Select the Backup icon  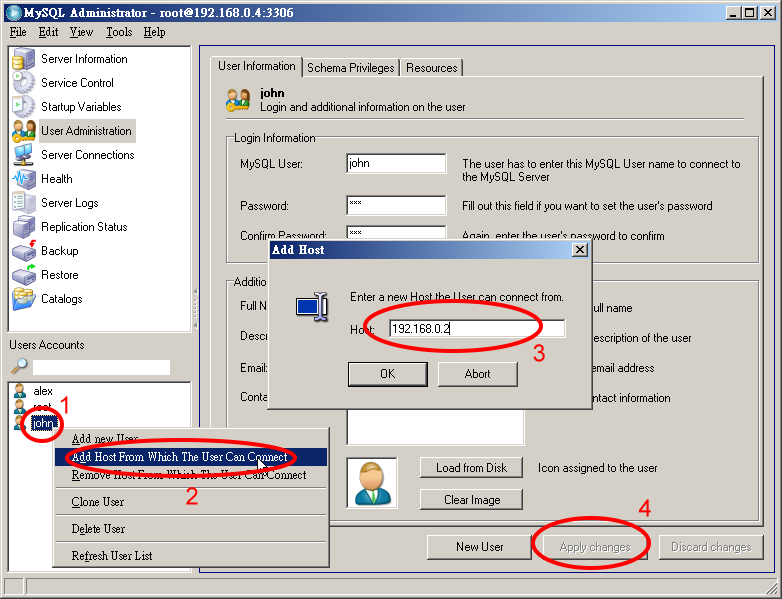click(x=23, y=251)
